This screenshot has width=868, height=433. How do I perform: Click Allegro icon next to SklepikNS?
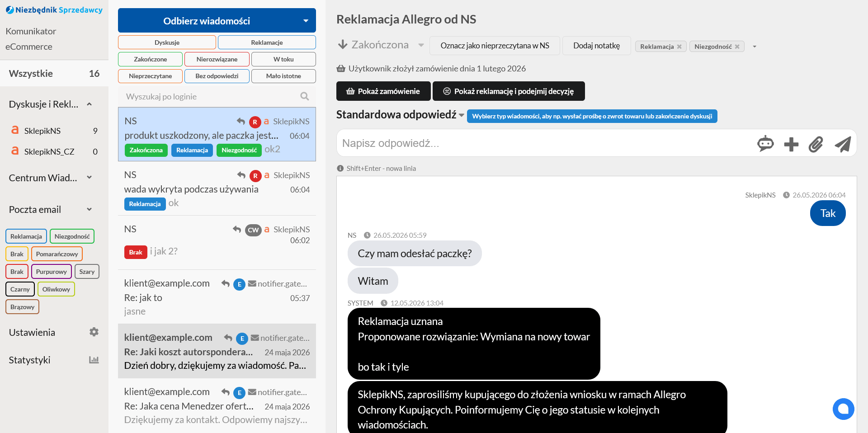click(x=15, y=130)
